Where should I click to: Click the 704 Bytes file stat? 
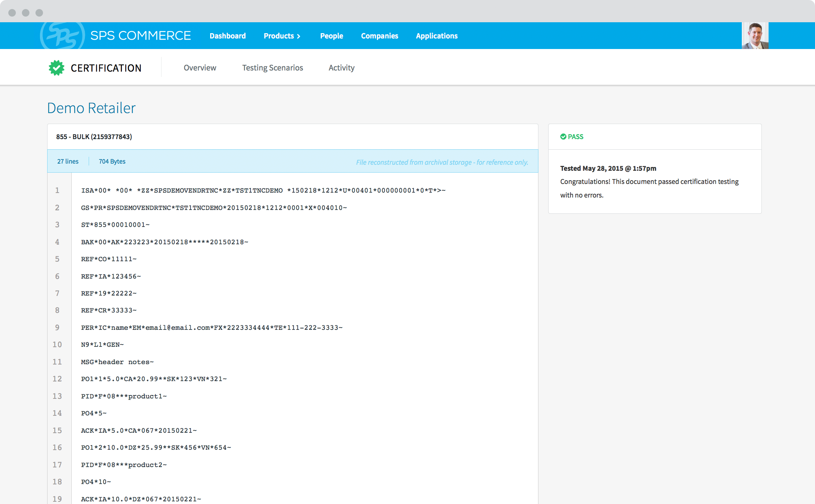112,161
